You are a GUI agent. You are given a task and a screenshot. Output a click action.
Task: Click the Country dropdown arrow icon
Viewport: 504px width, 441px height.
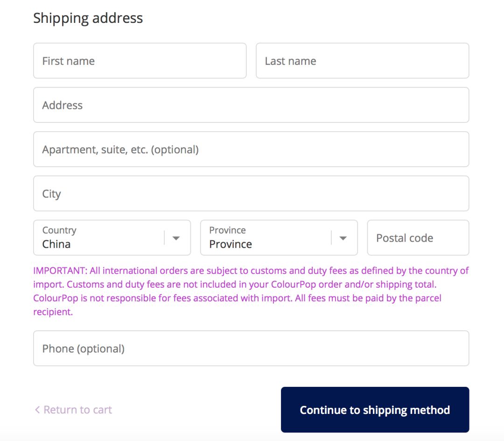176,238
